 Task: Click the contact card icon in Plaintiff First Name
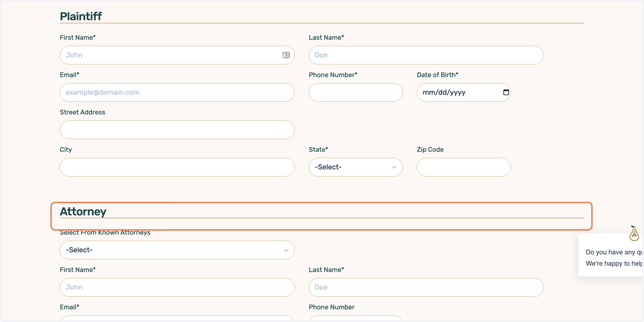coord(286,55)
